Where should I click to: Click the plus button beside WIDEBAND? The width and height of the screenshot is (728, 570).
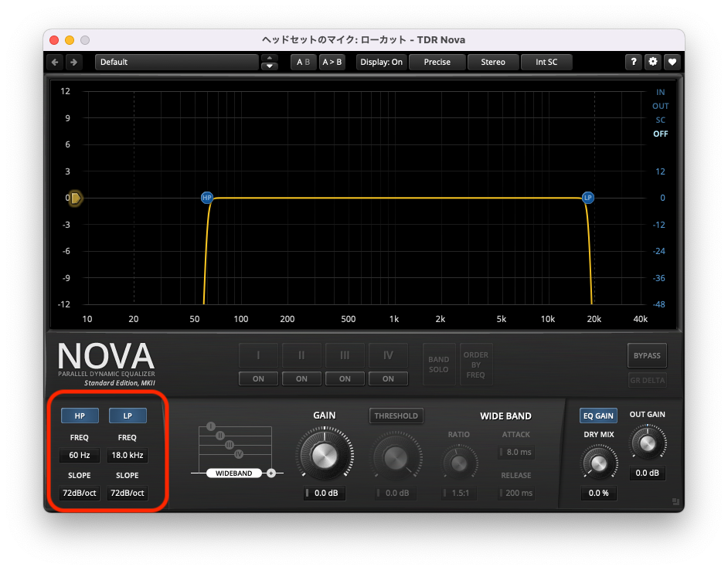tap(271, 473)
